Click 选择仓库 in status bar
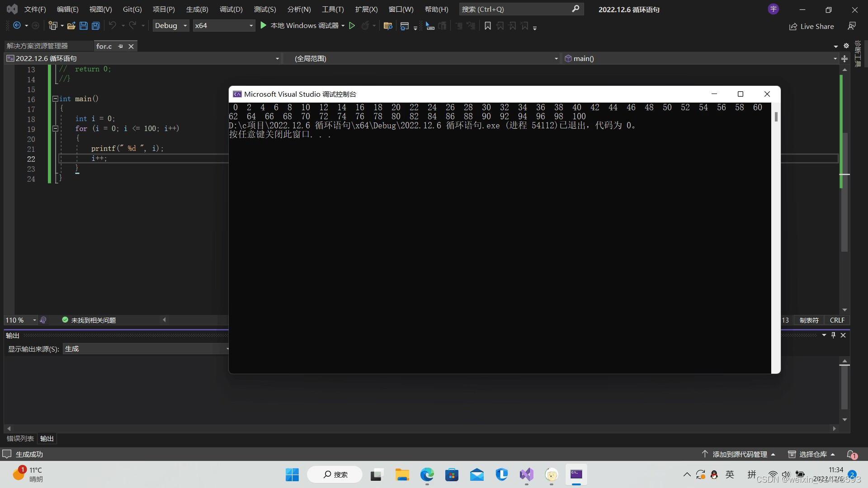This screenshot has height=488, width=868. tap(811, 454)
